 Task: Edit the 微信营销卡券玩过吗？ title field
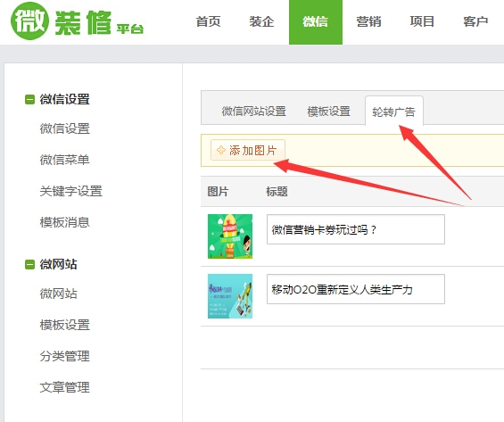point(356,229)
